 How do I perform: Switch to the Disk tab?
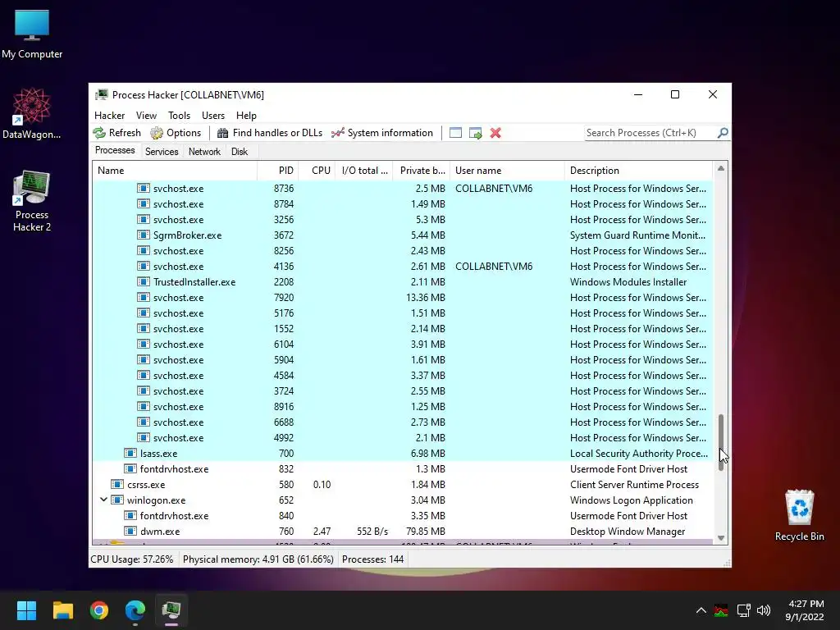[240, 152]
